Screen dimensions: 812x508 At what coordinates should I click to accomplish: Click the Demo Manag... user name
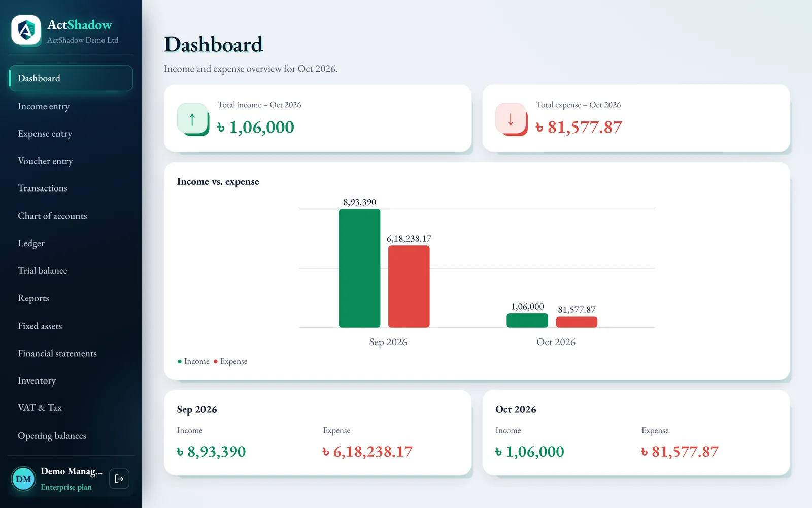[72, 471]
